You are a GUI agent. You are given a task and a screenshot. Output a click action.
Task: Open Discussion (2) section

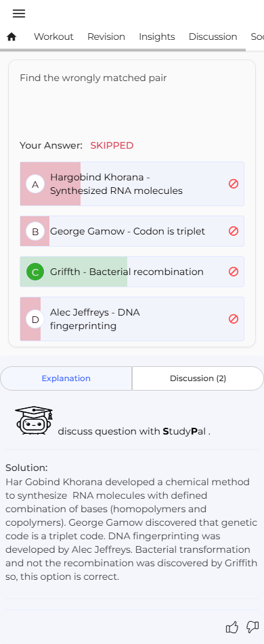(x=198, y=378)
